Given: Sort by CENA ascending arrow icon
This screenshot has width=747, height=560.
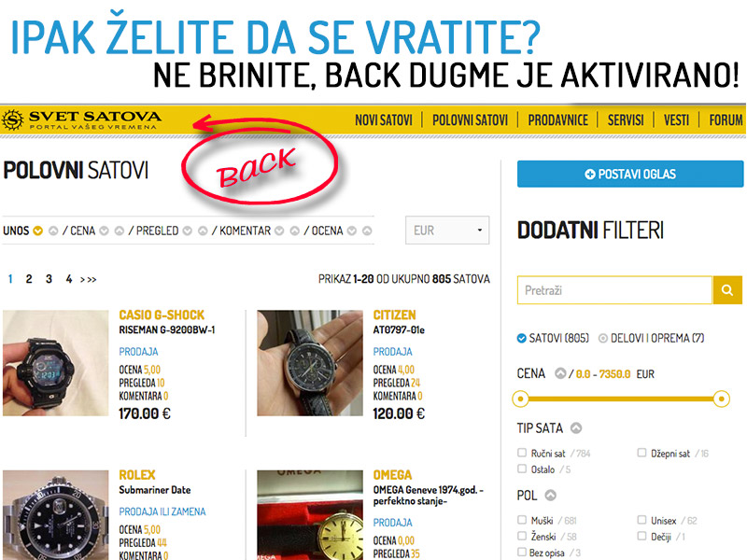Looking at the screenshot, I should point(120,231).
